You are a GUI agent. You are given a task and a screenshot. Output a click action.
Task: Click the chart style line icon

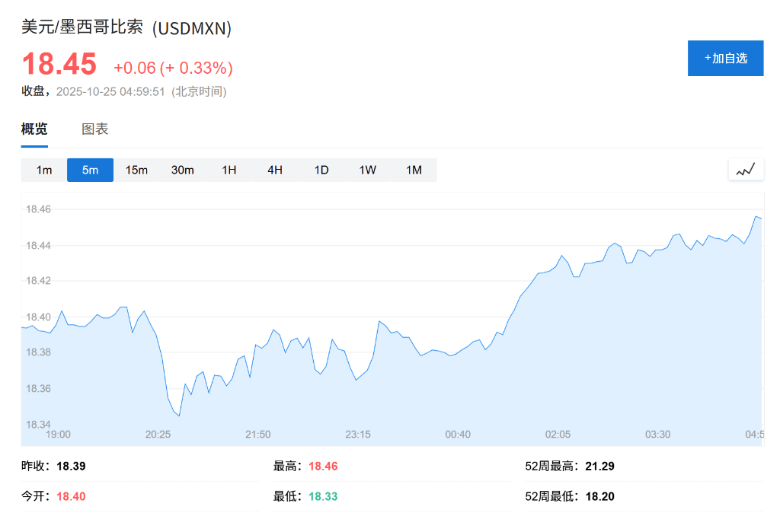746,169
